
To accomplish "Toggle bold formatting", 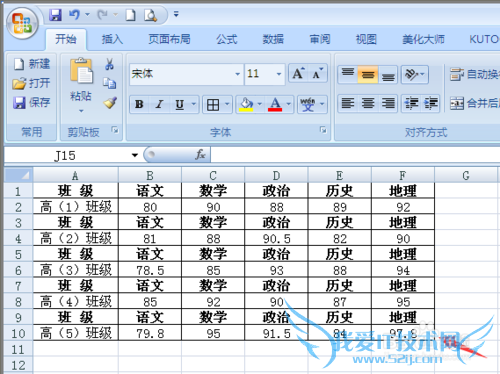I will click(139, 105).
